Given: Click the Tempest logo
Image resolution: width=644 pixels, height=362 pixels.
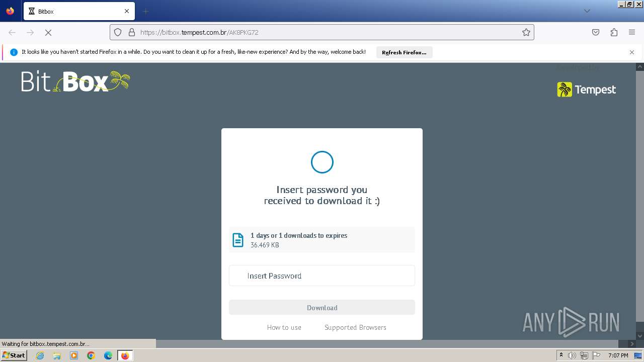Looking at the screenshot, I should [x=587, y=89].
